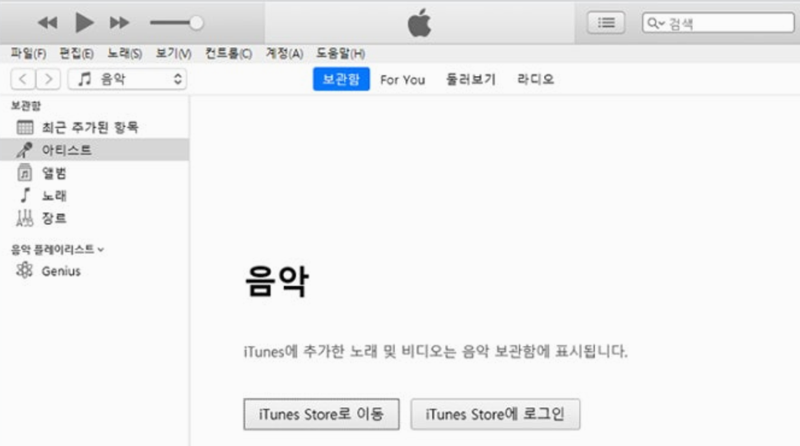The width and height of the screenshot is (800, 446).
Task: Click the iTunes Store에 로그인 button
Action: click(x=495, y=414)
